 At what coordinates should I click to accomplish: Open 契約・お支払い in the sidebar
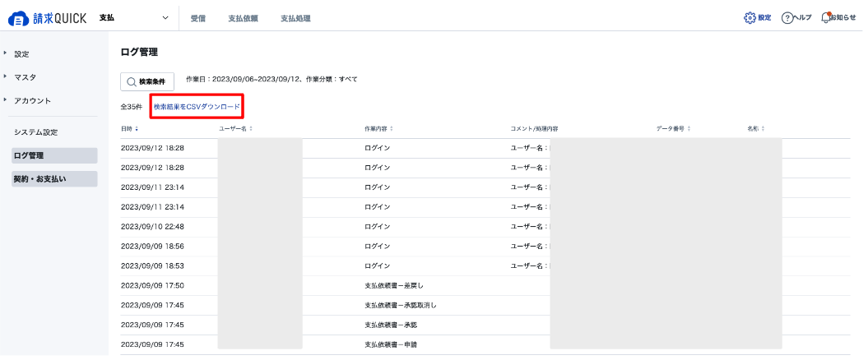coord(54,179)
